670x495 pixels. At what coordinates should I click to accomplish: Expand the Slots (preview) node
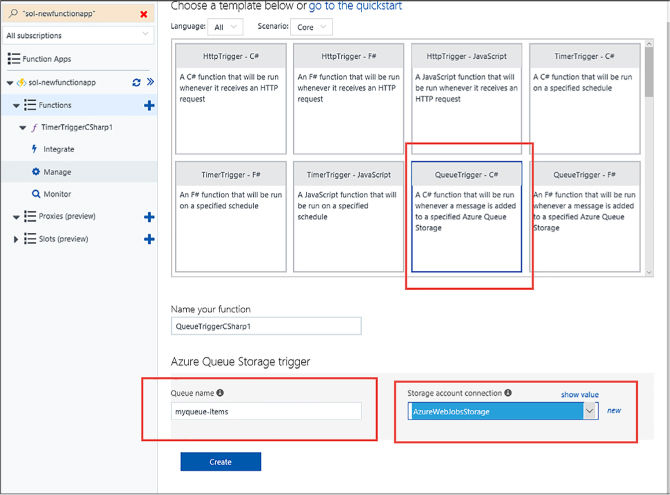[x=16, y=239]
